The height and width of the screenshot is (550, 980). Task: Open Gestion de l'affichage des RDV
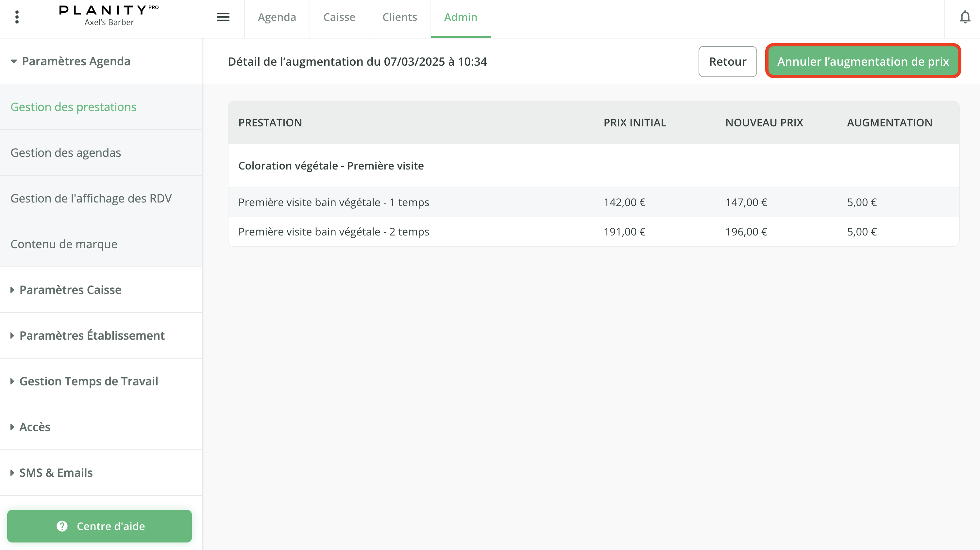[91, 198]
